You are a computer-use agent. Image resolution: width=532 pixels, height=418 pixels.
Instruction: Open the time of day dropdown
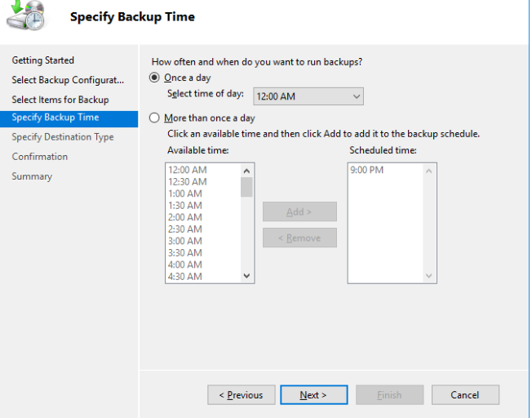pos(308,96)
